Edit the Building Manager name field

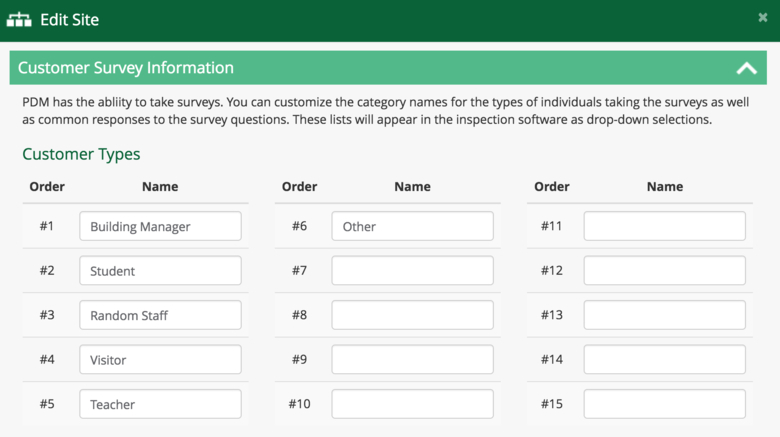pos(160,226)
